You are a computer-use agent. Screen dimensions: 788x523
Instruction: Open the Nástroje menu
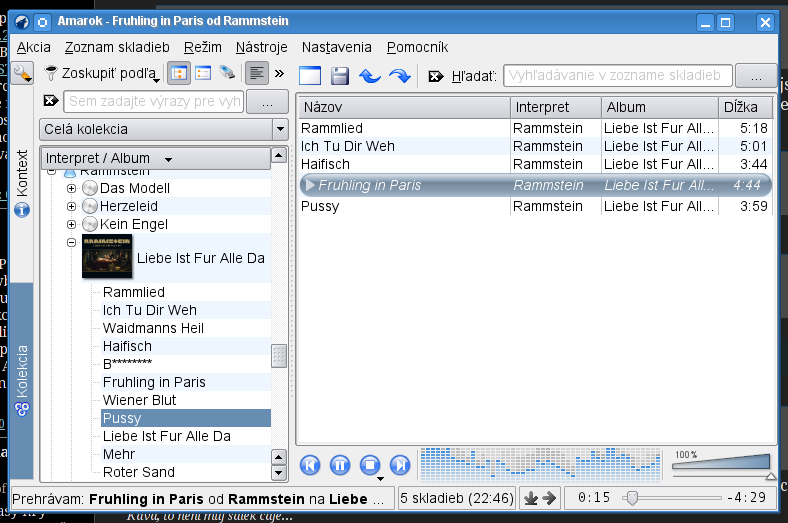pos(261,47)
